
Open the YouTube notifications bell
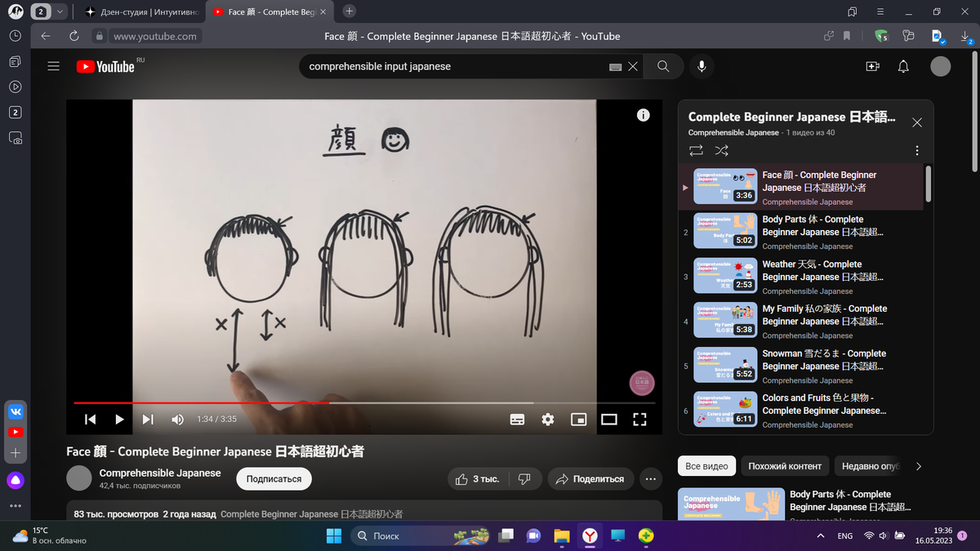(x=903, y=67)
